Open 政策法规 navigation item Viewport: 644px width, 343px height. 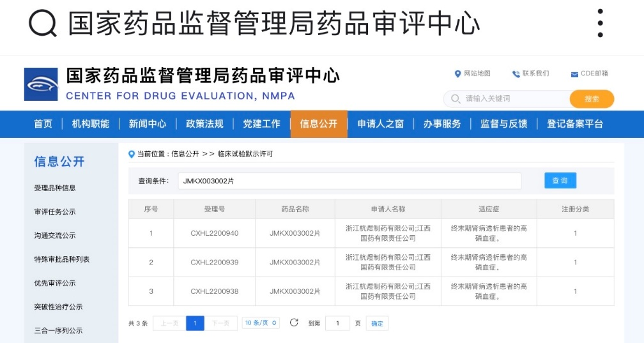204,124
